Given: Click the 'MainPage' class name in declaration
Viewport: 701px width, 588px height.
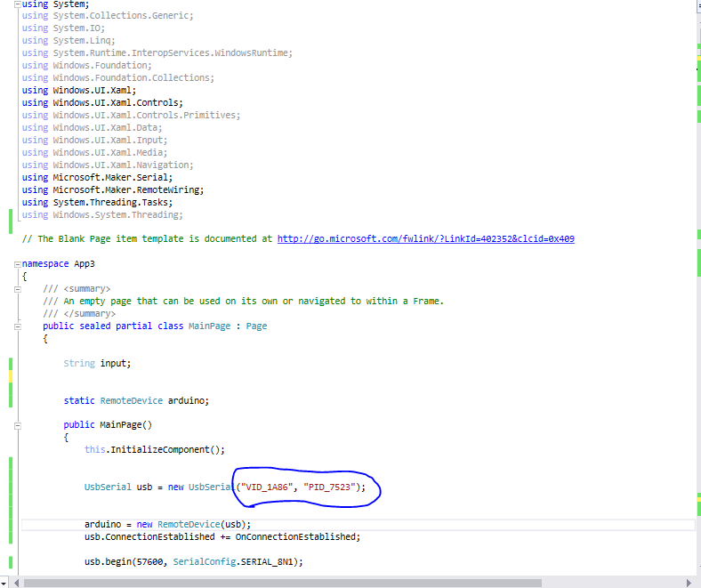Looking at the screenshot, I should [x=209, y=326].
